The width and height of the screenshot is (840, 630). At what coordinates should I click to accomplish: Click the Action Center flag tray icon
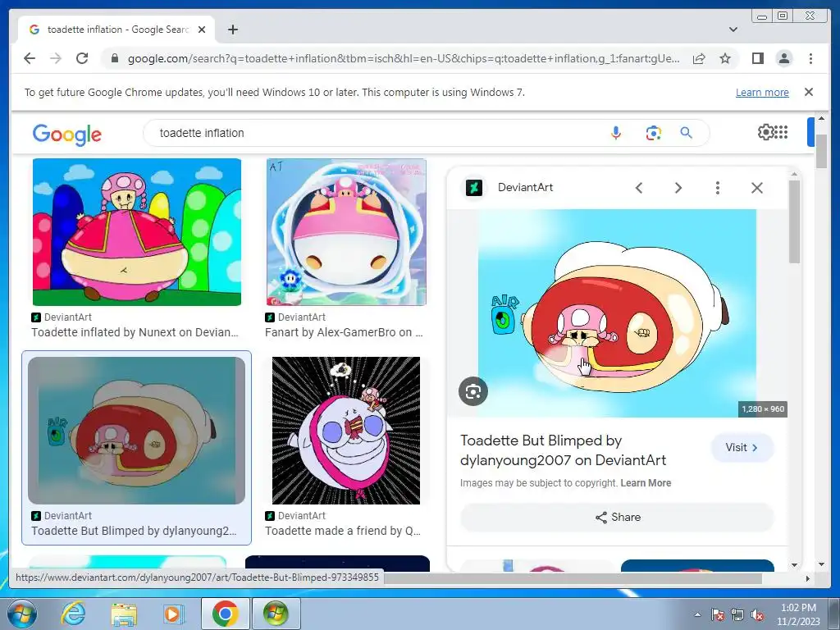(x=717, y=614)
